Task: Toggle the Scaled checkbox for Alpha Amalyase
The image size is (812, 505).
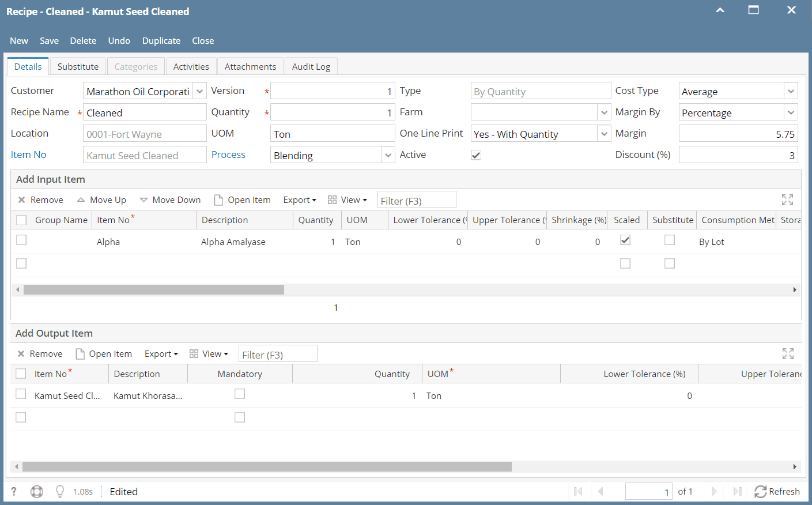Action: 625,239
